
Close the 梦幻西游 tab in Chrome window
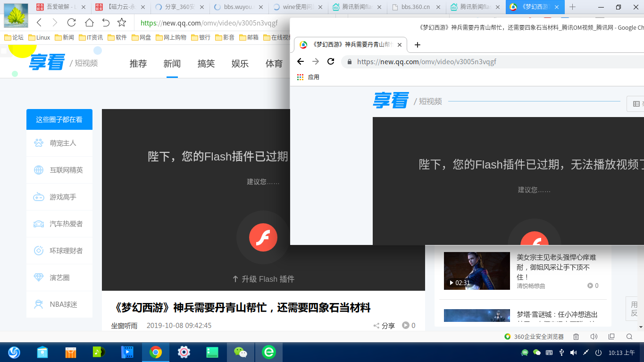pos(400,45)
